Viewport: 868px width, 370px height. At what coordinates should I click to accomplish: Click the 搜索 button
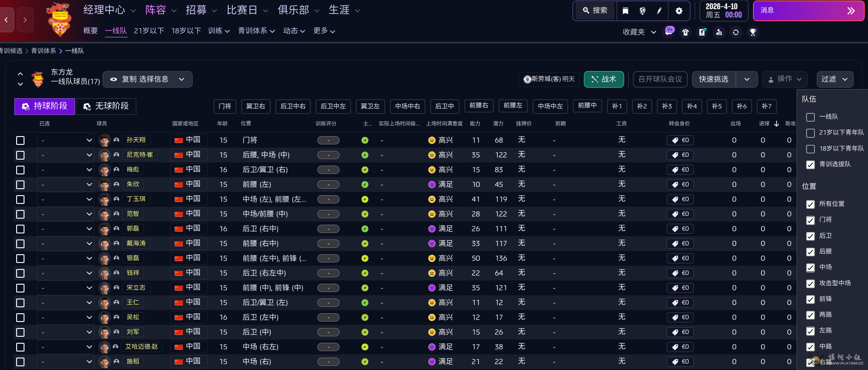click(x=595, y=11)
